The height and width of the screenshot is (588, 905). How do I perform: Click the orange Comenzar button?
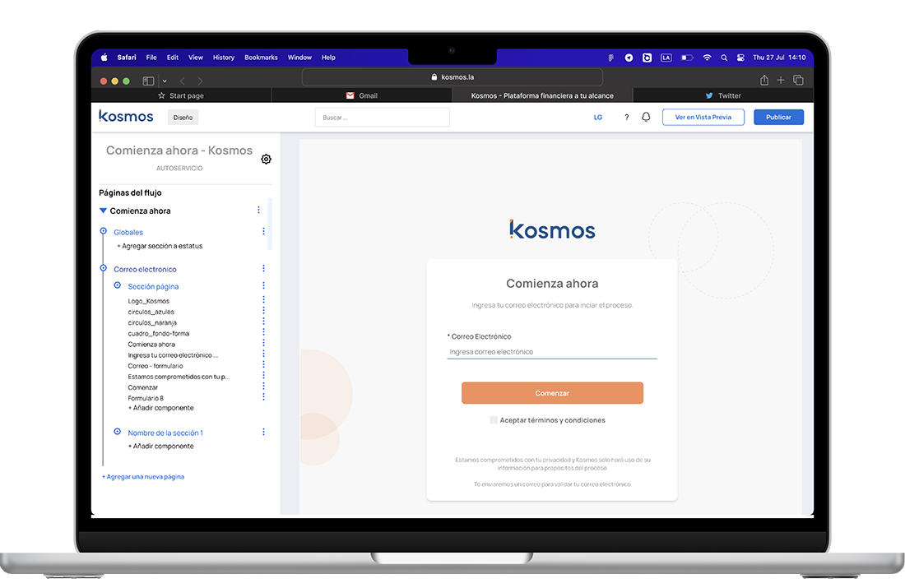pyautogui.click(x=552, y=393)
